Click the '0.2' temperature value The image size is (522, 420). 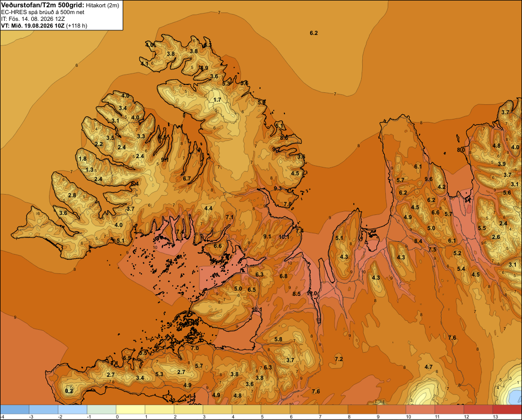click(69, 391)
